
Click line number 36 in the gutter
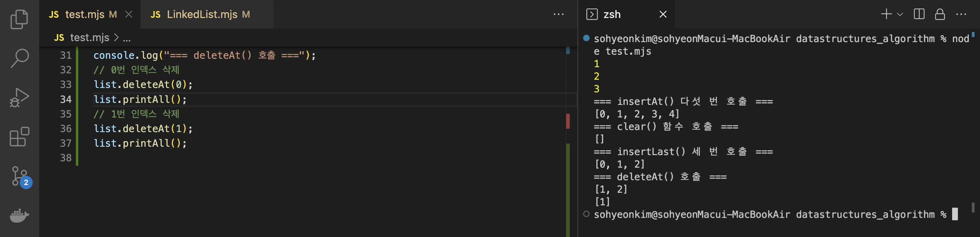[x=66, y=129]
